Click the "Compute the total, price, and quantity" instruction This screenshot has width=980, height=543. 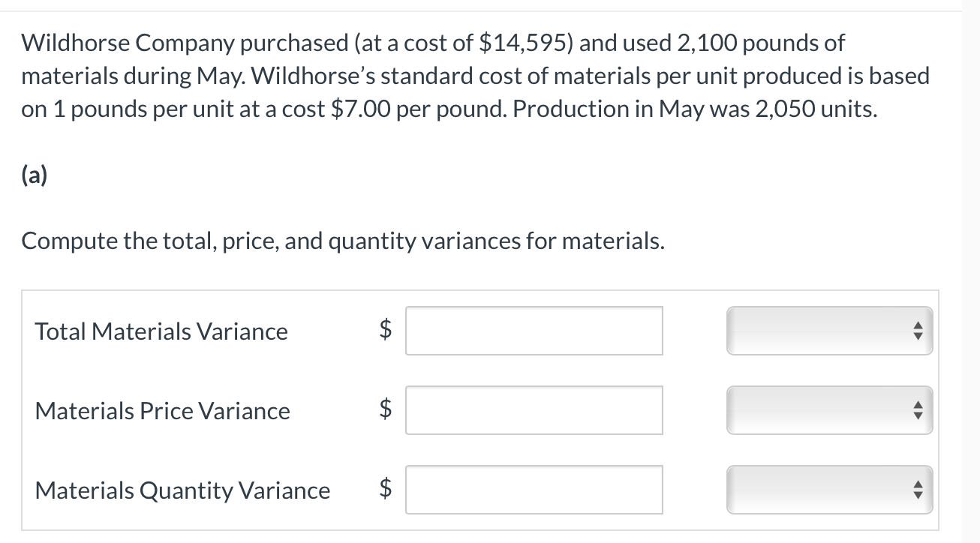(x=342, y=241)
